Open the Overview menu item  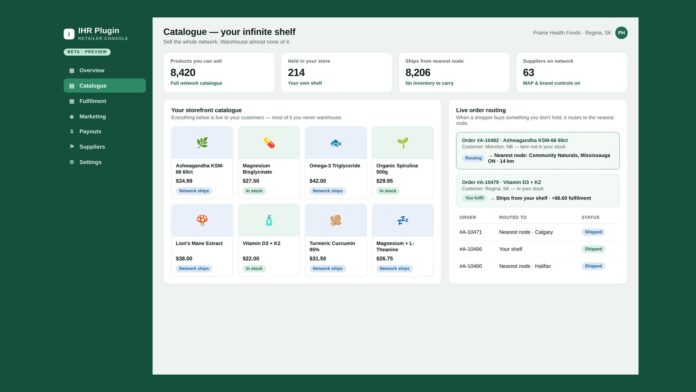[x=105, y=70]
